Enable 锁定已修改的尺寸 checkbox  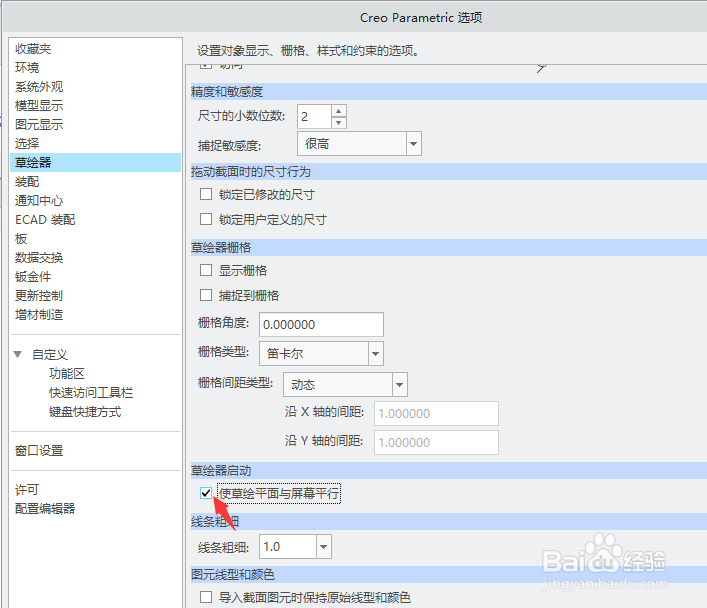206,194
